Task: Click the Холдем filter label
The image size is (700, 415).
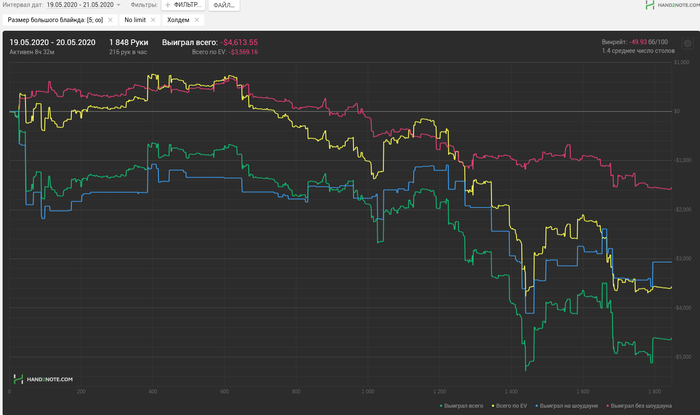Action: (178, 20)
